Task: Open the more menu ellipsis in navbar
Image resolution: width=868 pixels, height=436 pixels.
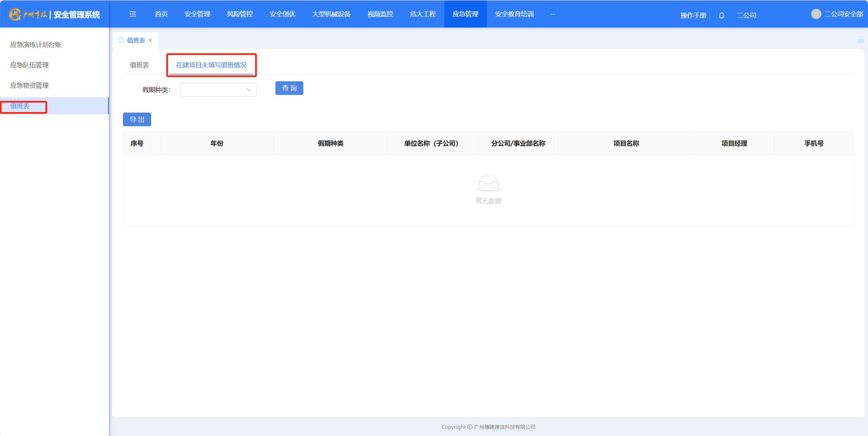Action: pyautogui.click(x=553, y=14)
